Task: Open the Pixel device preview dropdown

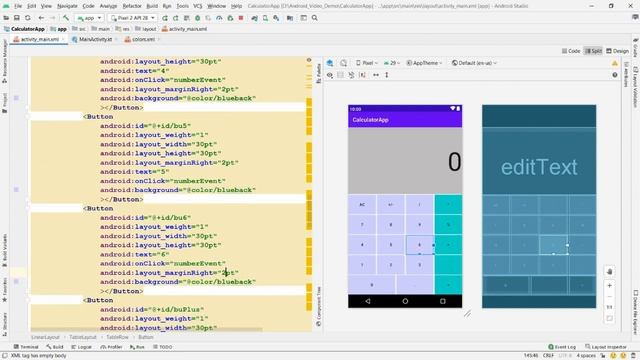Action: click(x=367, y=63)
